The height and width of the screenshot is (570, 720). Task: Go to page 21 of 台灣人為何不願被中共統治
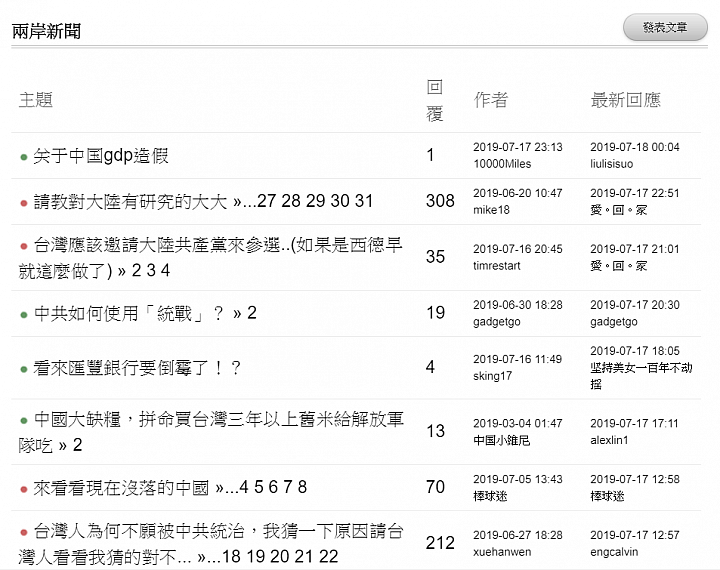(x=304, y=557)
